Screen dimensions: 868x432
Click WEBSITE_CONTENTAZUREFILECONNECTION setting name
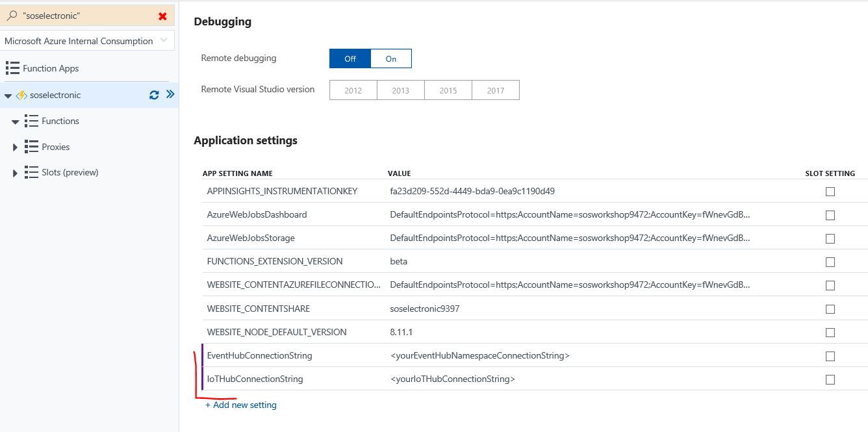[x=294, y=285]
